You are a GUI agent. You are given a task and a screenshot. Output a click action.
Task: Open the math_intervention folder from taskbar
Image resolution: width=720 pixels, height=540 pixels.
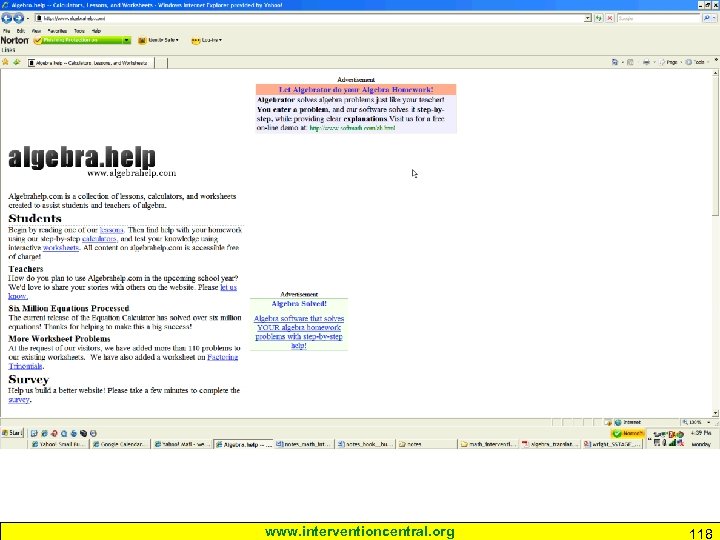click(x=489, y=444)
